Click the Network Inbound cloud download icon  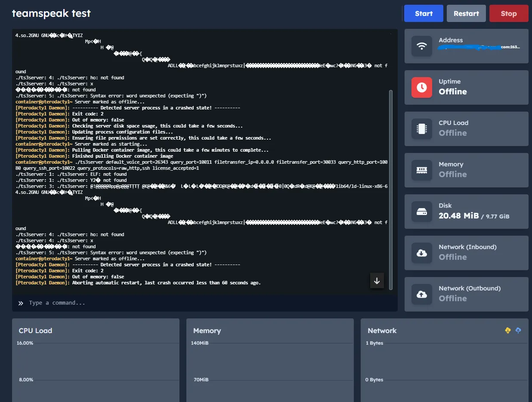point(422,253)
